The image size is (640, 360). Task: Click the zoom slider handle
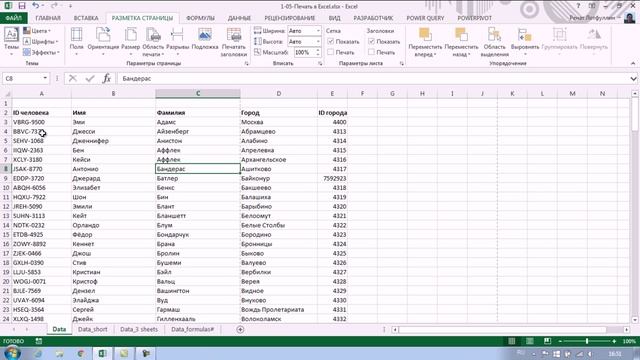tap(587, 341)
